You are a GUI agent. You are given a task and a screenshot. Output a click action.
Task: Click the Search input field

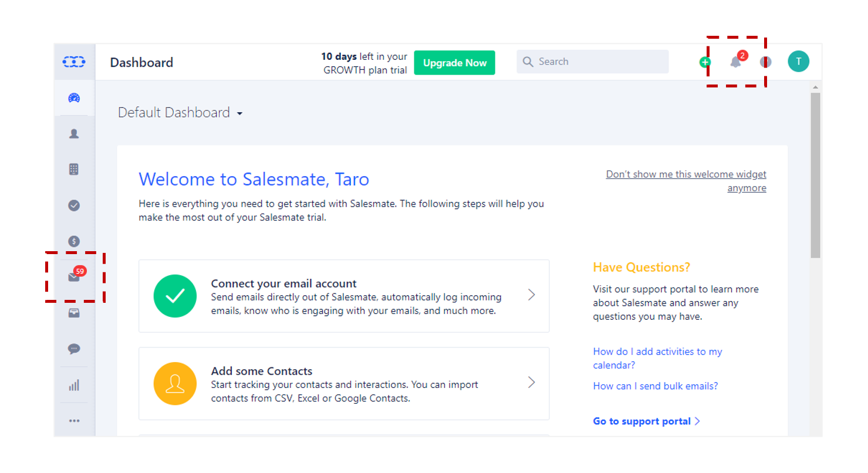point(593,62)
